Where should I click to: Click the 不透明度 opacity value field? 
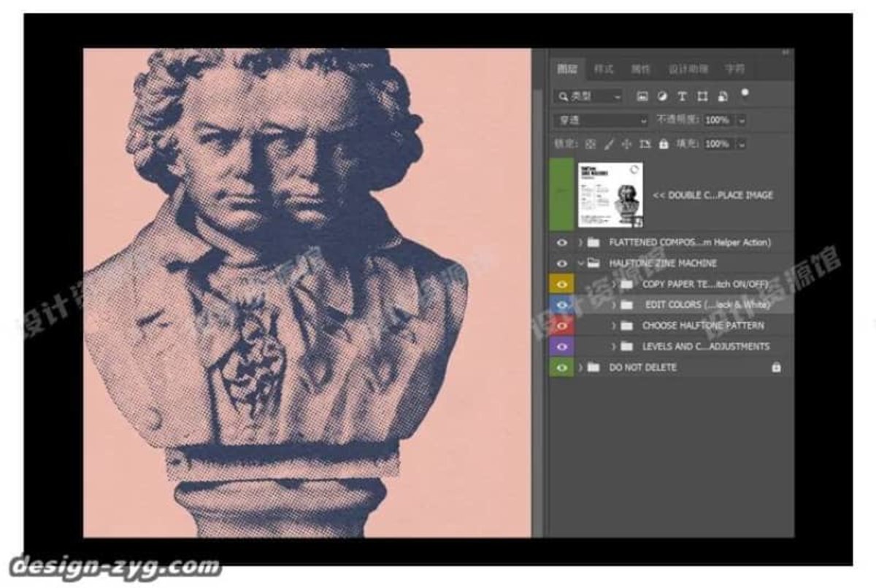tap(718, 120)
